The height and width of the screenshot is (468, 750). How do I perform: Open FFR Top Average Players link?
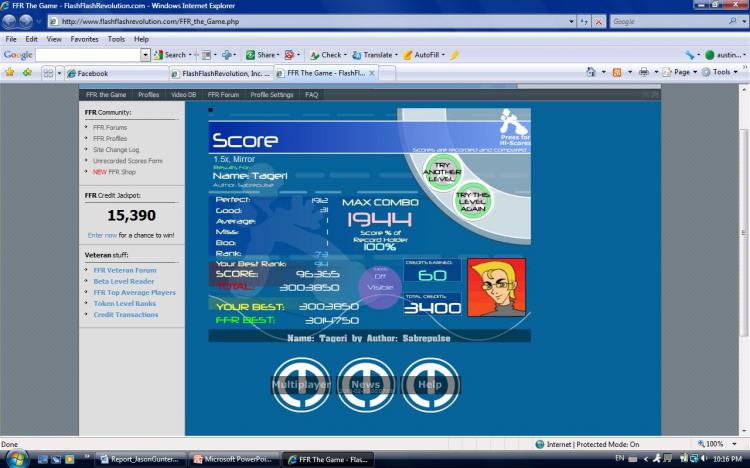(x=134, y=292)
